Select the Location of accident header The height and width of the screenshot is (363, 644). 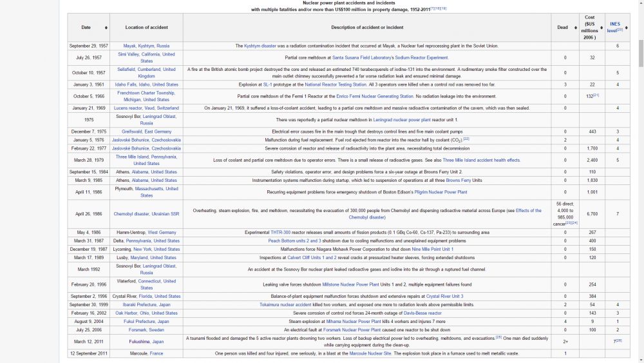tap(147, 28)
